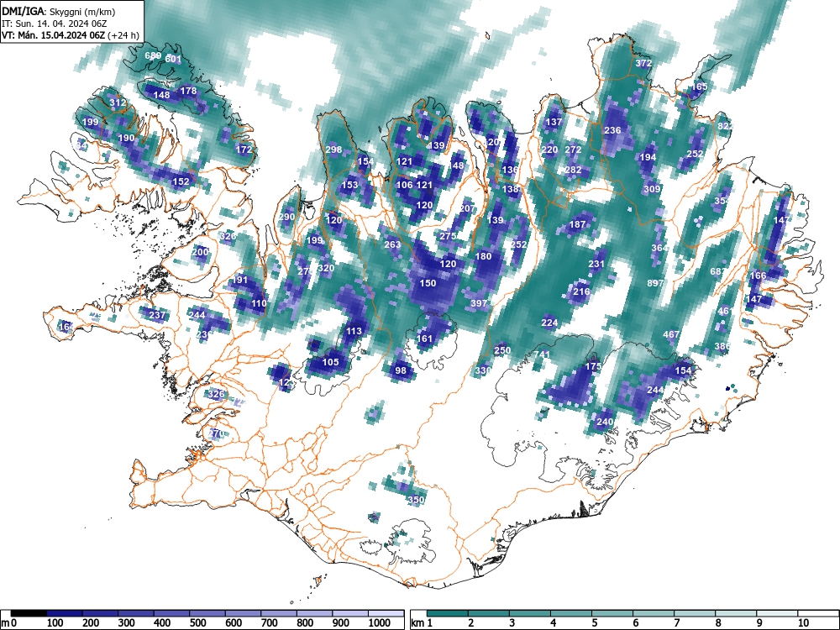Click the map value 467
The width and height of the screenshot is (840, 630).
671,334
